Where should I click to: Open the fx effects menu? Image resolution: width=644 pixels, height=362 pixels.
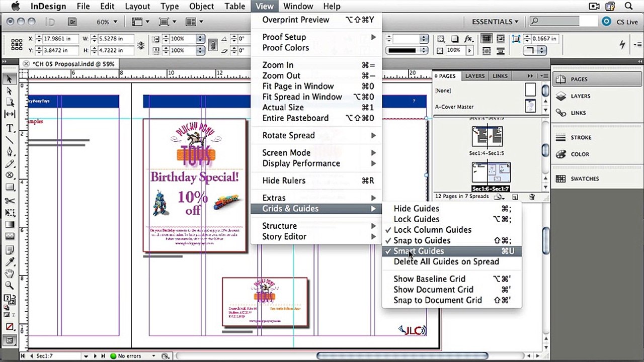coord(468,39)
